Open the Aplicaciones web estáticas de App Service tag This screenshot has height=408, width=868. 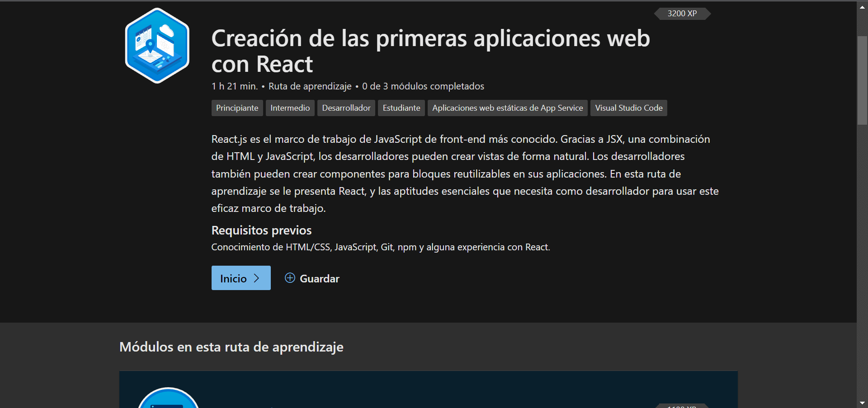point(507,108)
